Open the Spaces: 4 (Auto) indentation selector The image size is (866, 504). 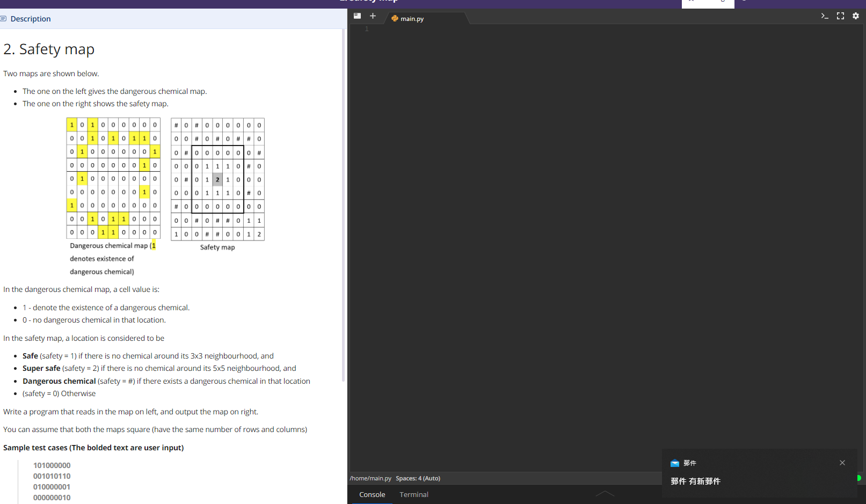(x=418, y=478)
